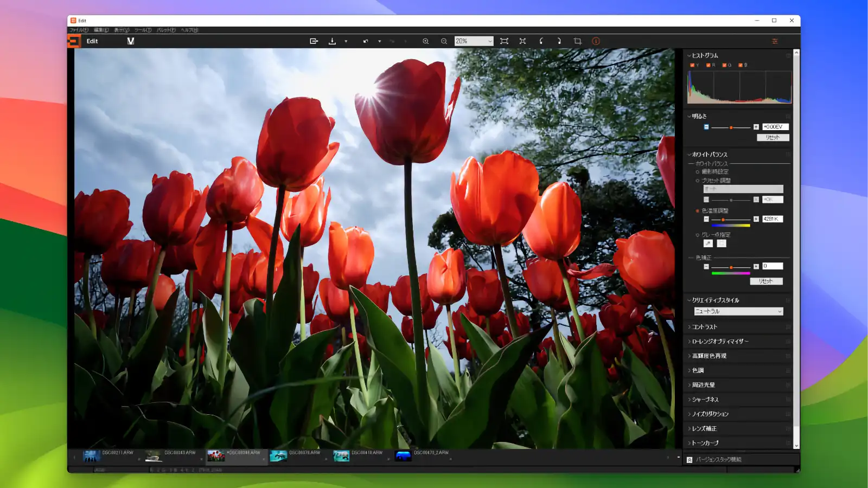Screen dimensions: 868x488
Task: Rotate the image right with rotate icon
Action: pos(559,41)
